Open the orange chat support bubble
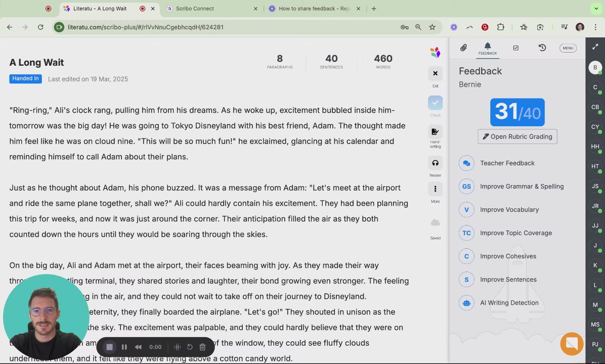605x364 pixels. pyautogui.click(x=572, y=344)
